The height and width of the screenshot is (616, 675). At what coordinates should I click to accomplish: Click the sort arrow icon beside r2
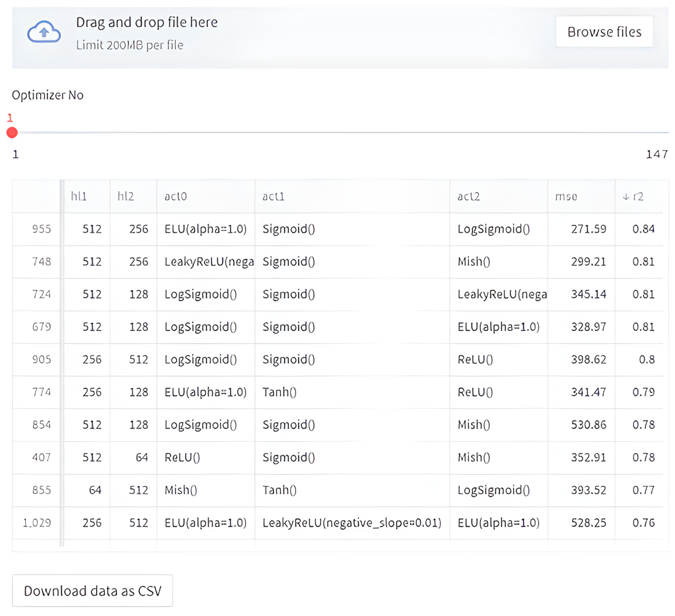click(626, 196)
